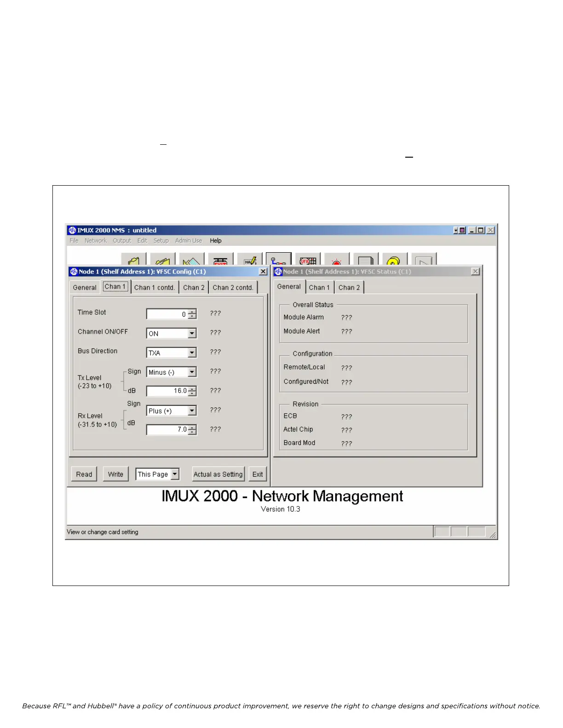
Task: Click the red exit sign toolbar icon
Action: [221, 259]
